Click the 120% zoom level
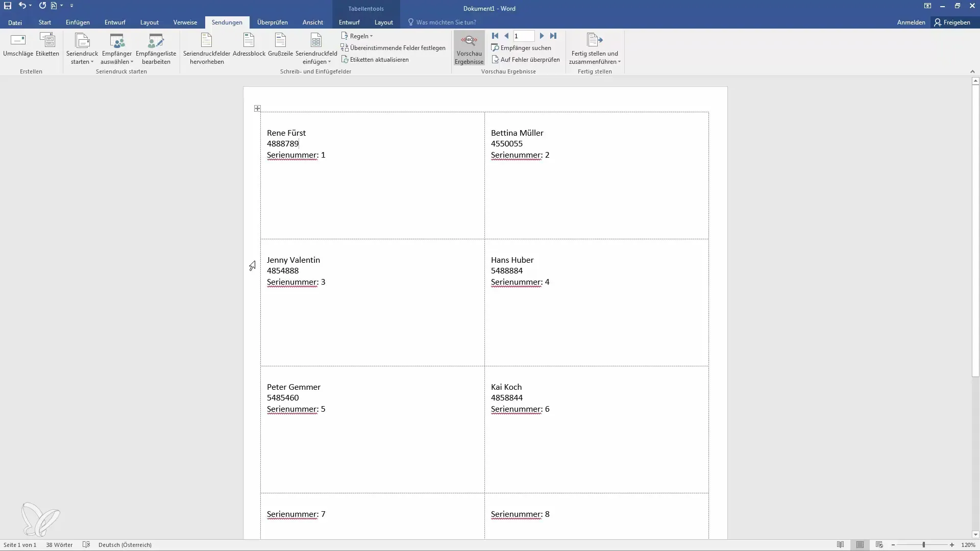Viewport: 980px width, 551px height. (968, 545)
